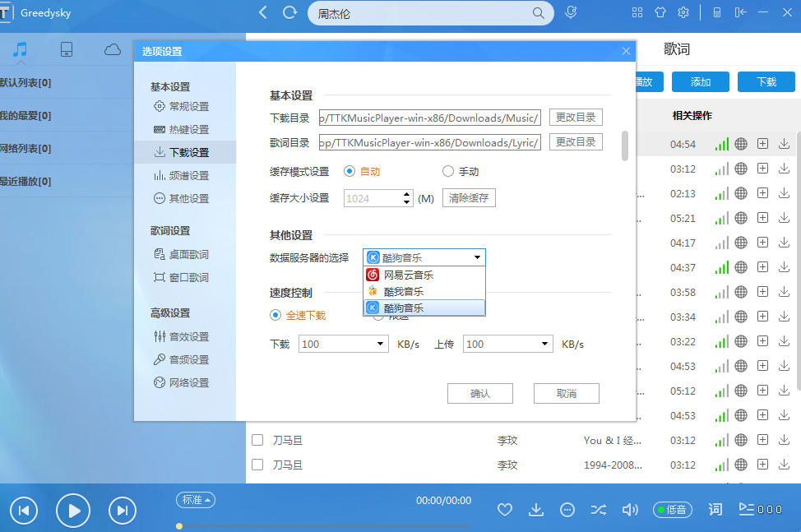This screenshot has width=801, height=532.
Task: Open skin changer shirt icon
Action: 660,13
